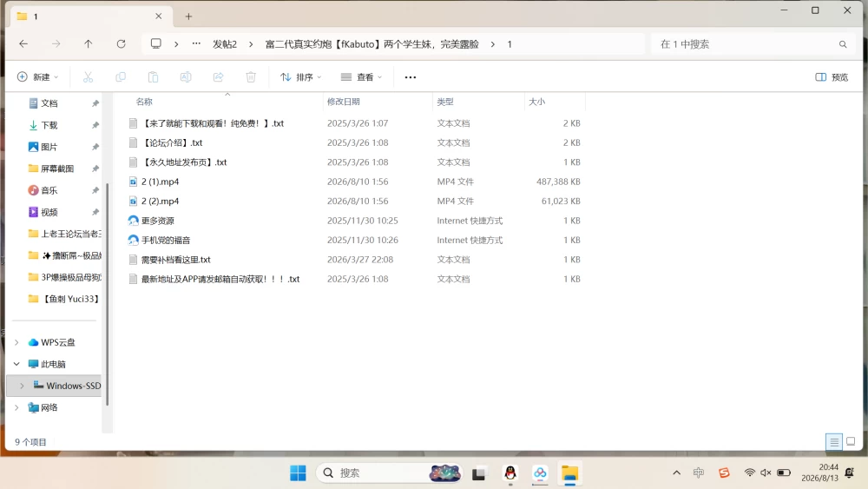868x489 pixels.
Task: Open a new tab with plus button
Action: (x=188, y=17)
